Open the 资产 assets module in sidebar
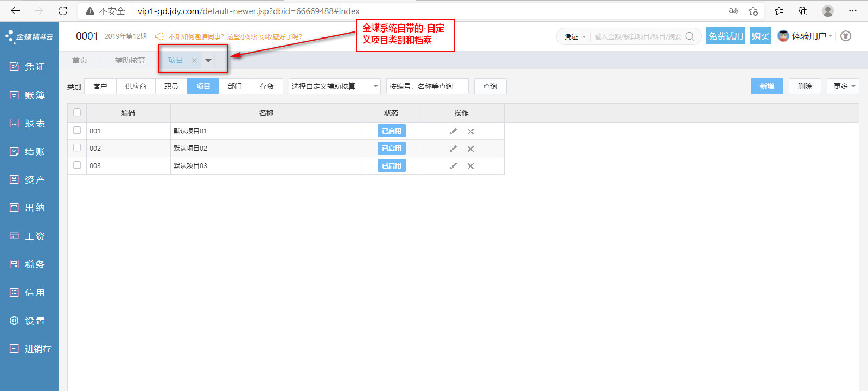The width and height of the screenshot is (868, 391). click(x=29, y=180)
